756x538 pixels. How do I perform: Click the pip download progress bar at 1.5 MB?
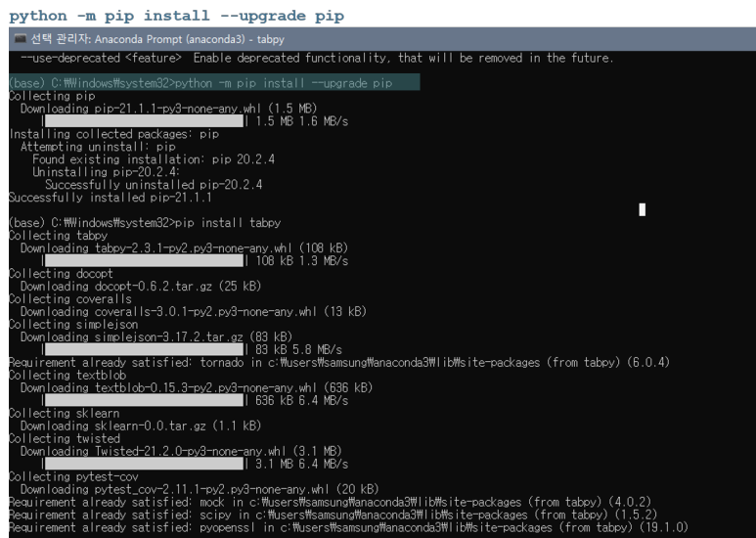pyautogui.click(x=143, y=121)
